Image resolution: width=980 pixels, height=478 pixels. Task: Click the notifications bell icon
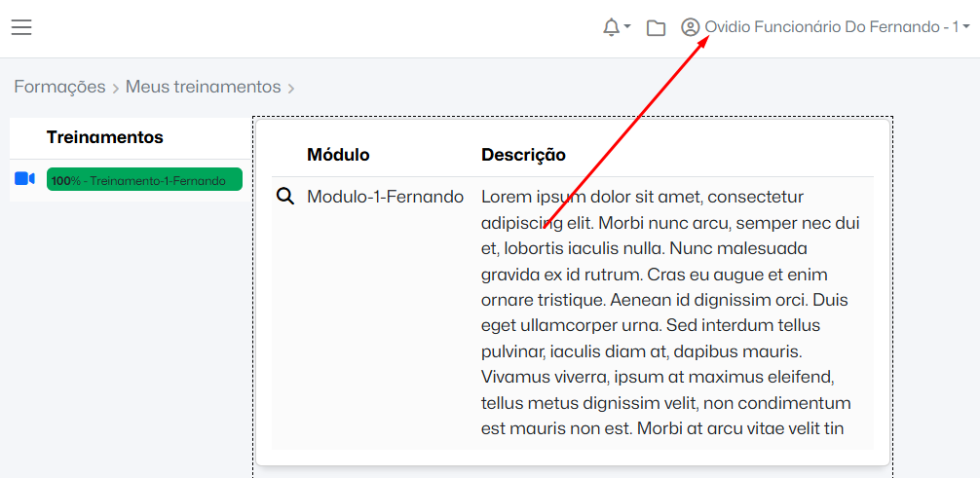(x=611, y=27)
